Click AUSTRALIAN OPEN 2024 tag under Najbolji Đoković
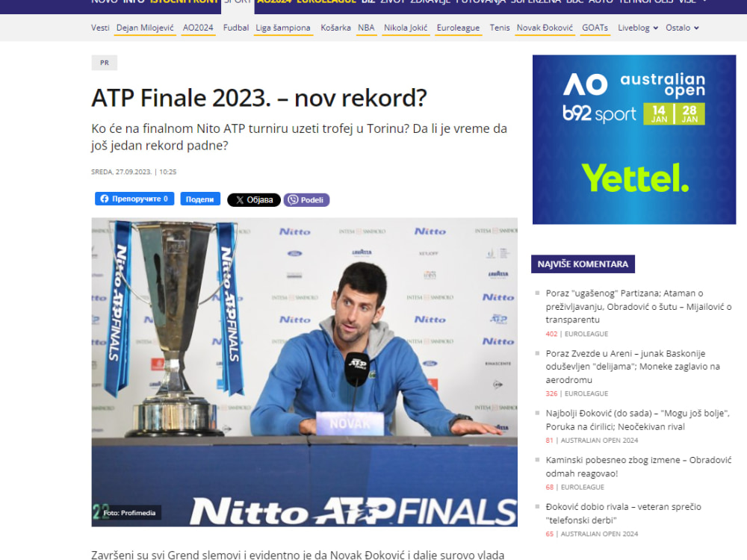 (599, 440)
